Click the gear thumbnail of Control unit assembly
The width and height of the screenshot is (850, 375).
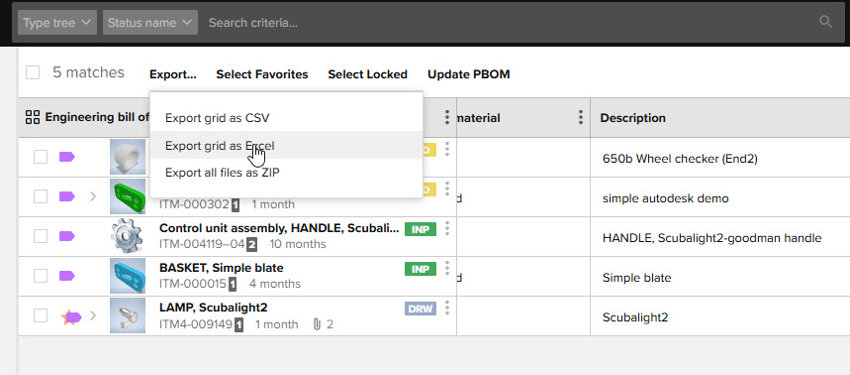[127, 236]
